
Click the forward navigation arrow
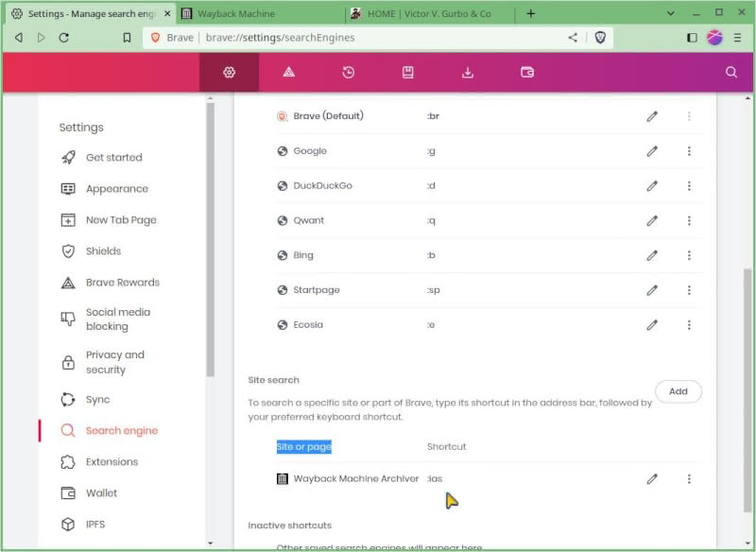[x=41, y=38]
